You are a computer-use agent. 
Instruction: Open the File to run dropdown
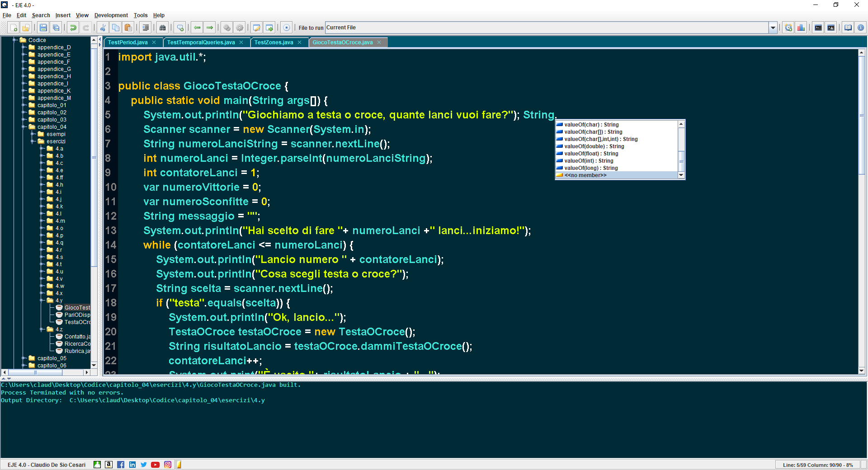(x=773, y=28)
